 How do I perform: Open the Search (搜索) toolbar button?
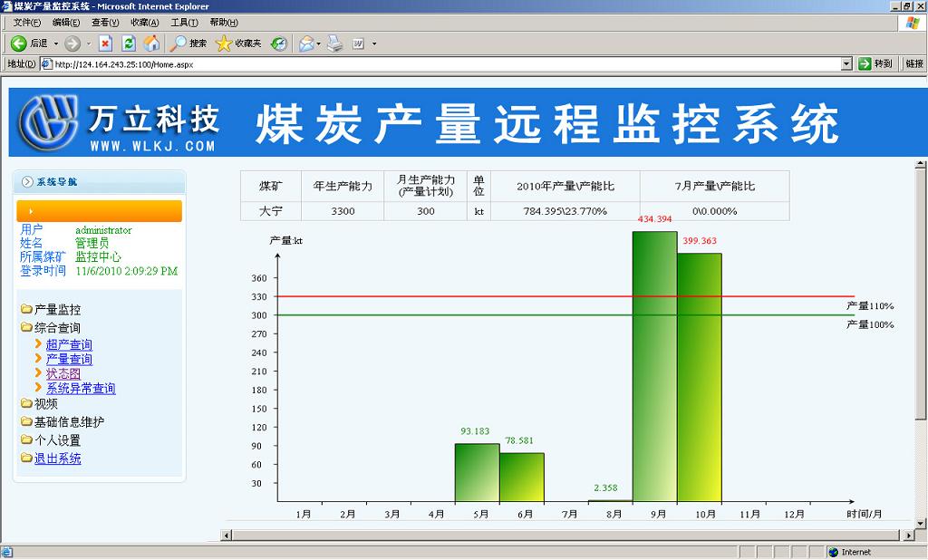[x=188, y=43]
